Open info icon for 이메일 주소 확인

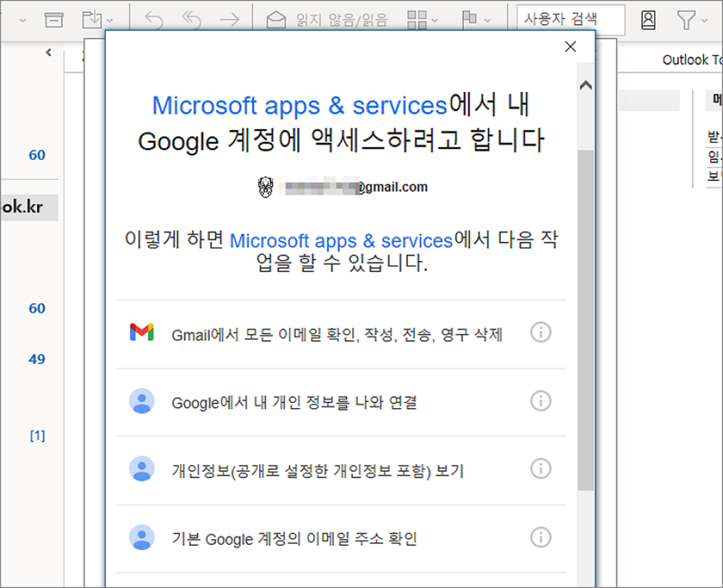click(541, 538)
